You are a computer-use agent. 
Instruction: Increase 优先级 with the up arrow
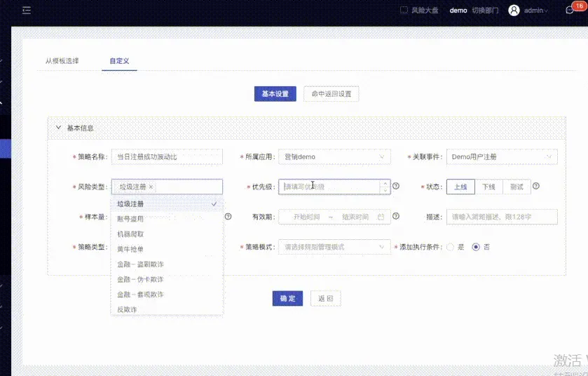click(385, 183)
